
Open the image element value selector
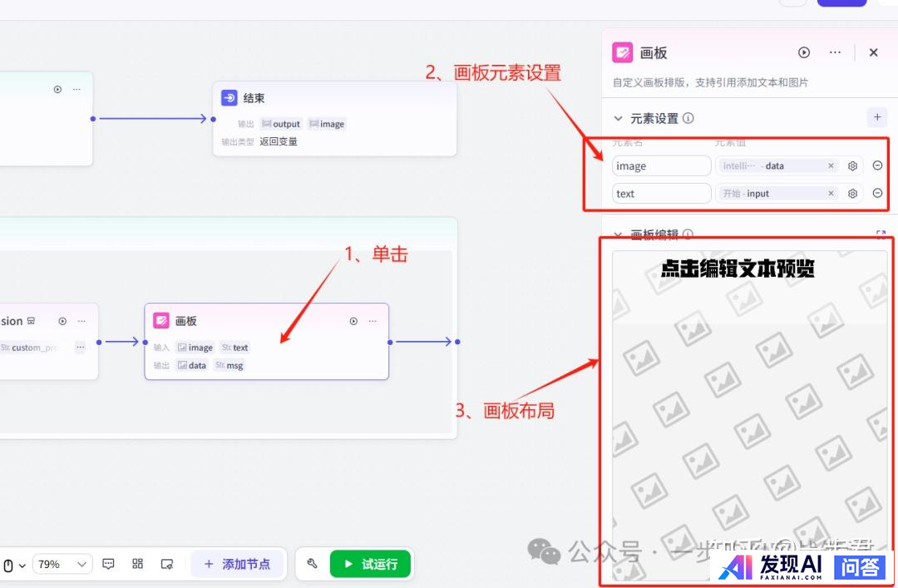(777, 166)
